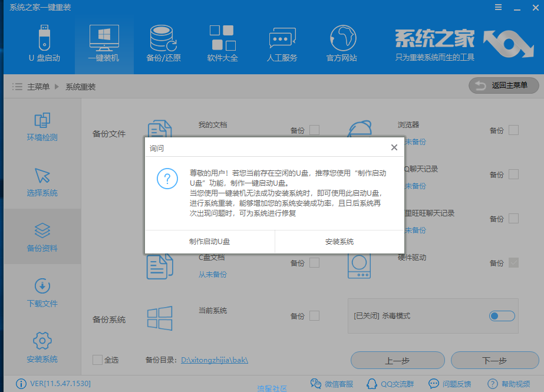Click 返回主菜单 button
Image resolution: width=544 pixels, height=392 pixels.
504,85
